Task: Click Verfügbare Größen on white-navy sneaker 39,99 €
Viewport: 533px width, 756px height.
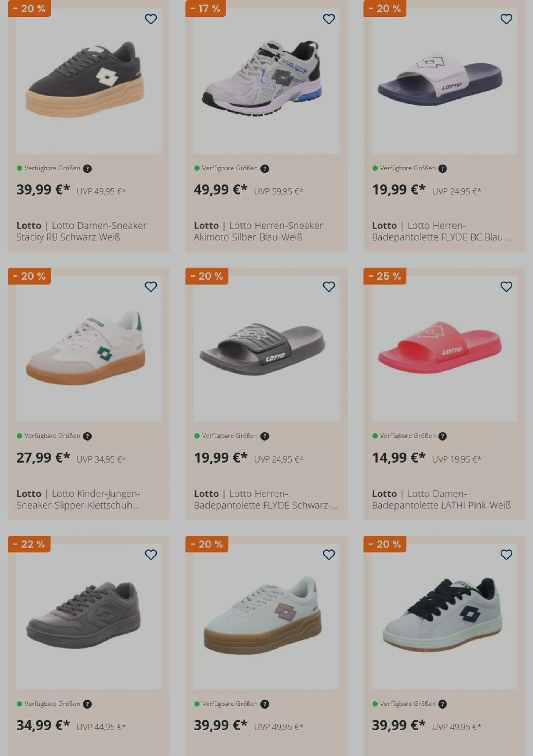Action: 408,704
